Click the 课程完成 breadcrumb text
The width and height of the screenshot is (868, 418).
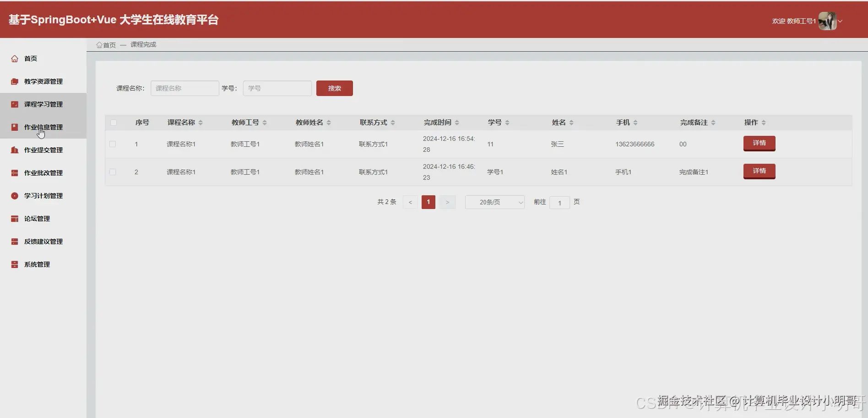click(143, 44)
